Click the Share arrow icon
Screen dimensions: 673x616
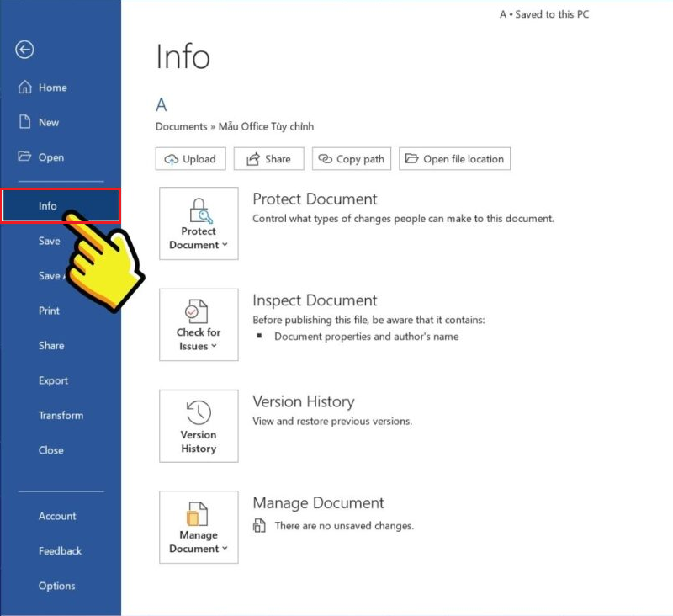coord(251,159)
